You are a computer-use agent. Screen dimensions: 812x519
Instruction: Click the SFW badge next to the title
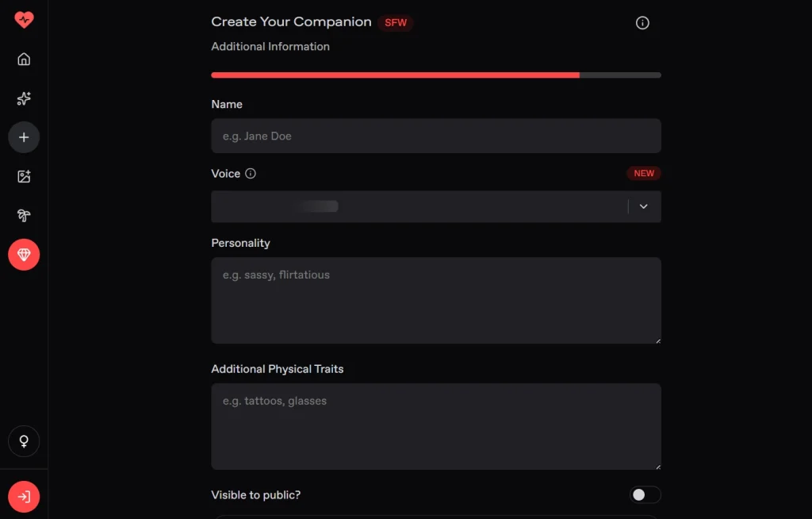pos(396,22)
